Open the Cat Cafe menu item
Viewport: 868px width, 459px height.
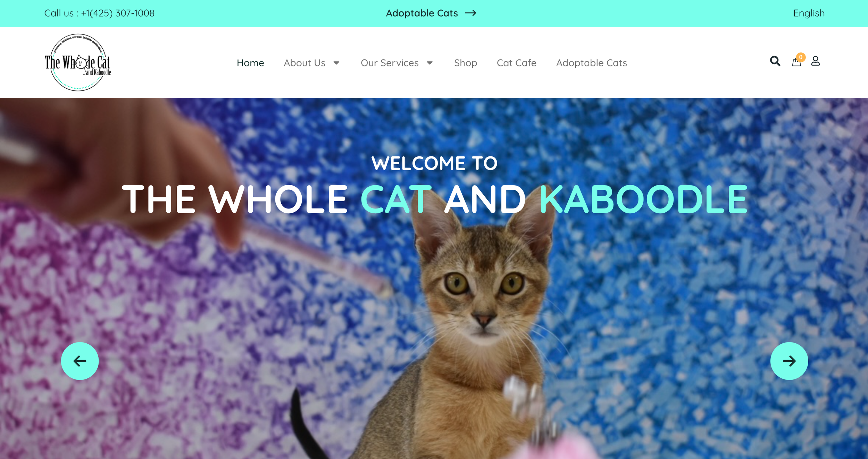516,63
